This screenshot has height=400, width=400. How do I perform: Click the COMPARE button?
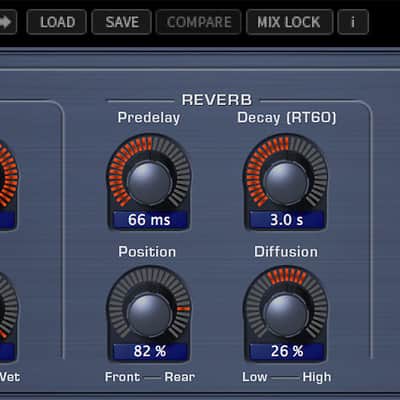(x=199, y=22)
